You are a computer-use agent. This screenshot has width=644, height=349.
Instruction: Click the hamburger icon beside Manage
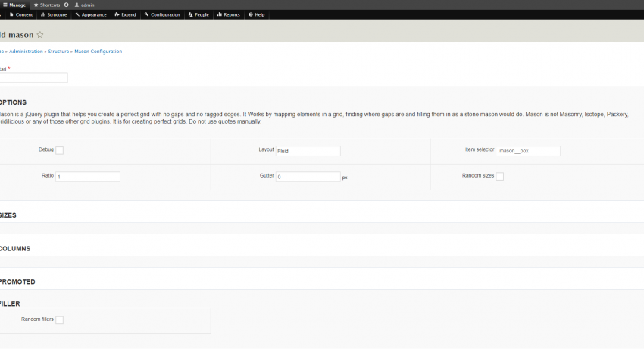(x=5, y=5)
